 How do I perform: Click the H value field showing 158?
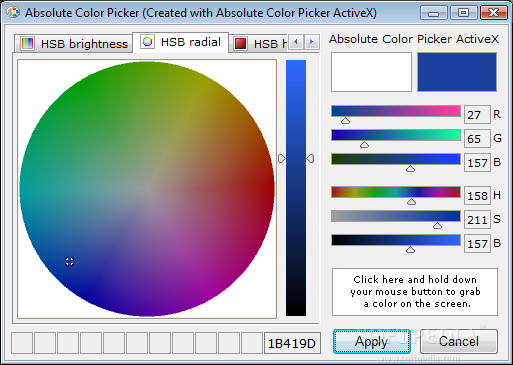click(477, 196)
